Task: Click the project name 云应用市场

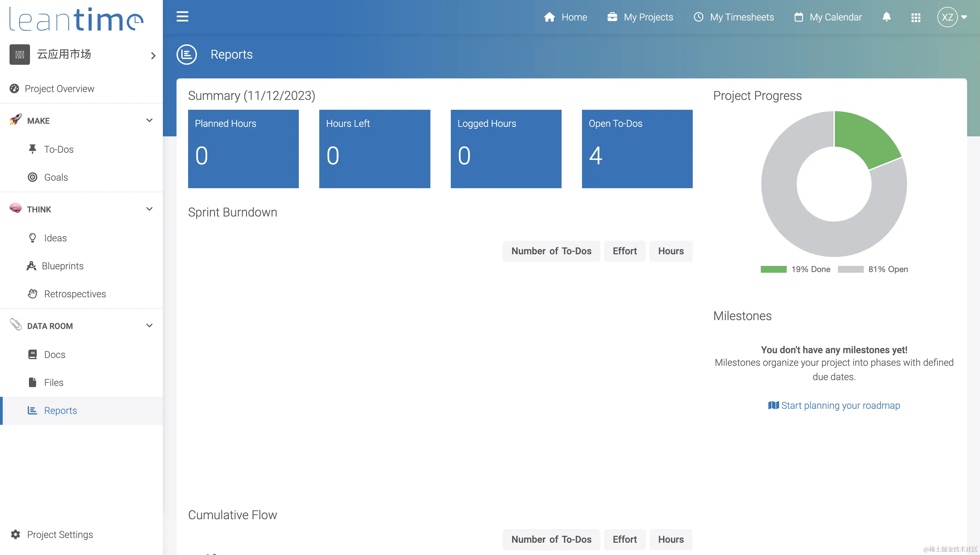Action: click(x=64, y=55)
